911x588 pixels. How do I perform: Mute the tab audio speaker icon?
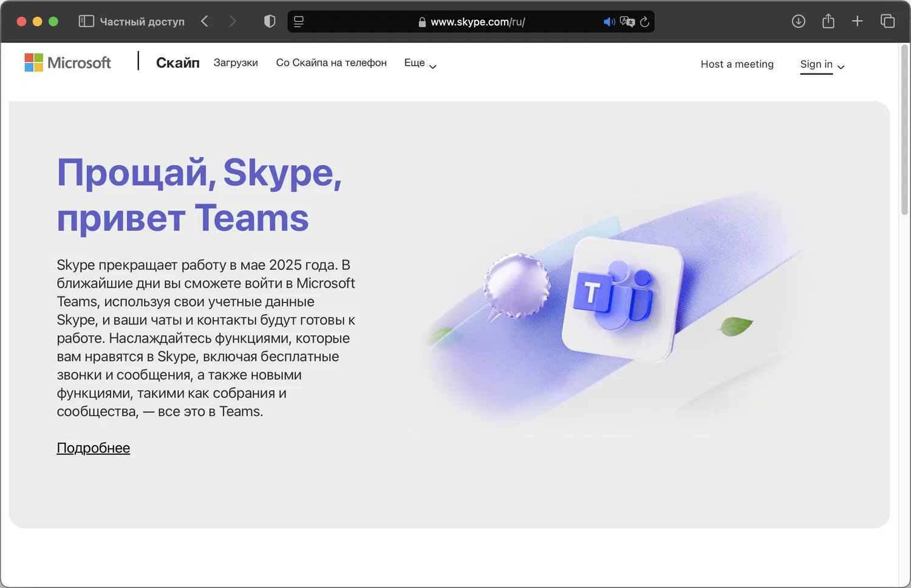pos(609,22)
